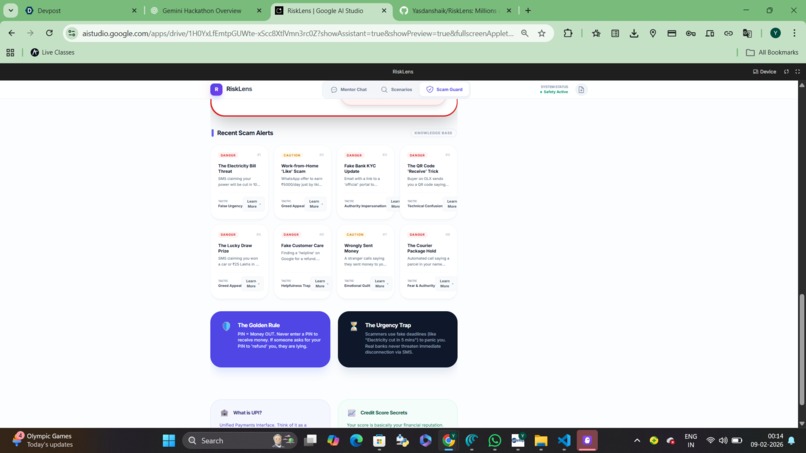Click Learn More on The Courier Package Hold

click(445, 283)
